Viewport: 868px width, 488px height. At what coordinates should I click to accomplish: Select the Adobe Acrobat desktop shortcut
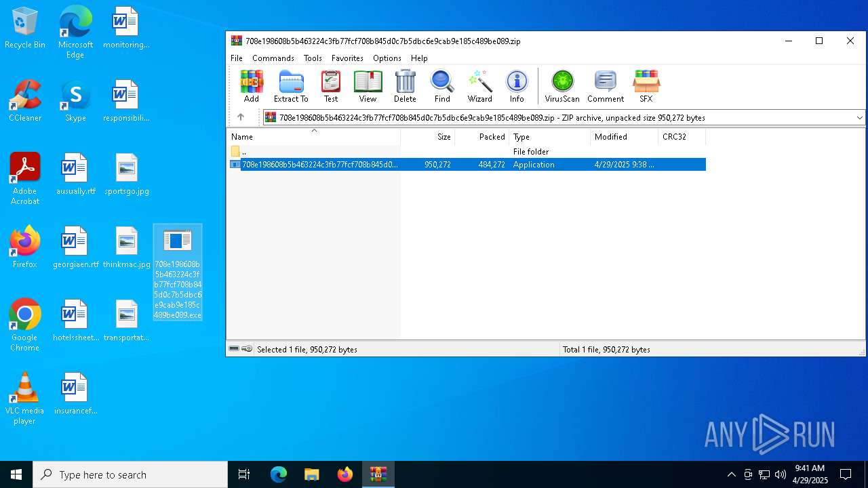coord(25,179)
